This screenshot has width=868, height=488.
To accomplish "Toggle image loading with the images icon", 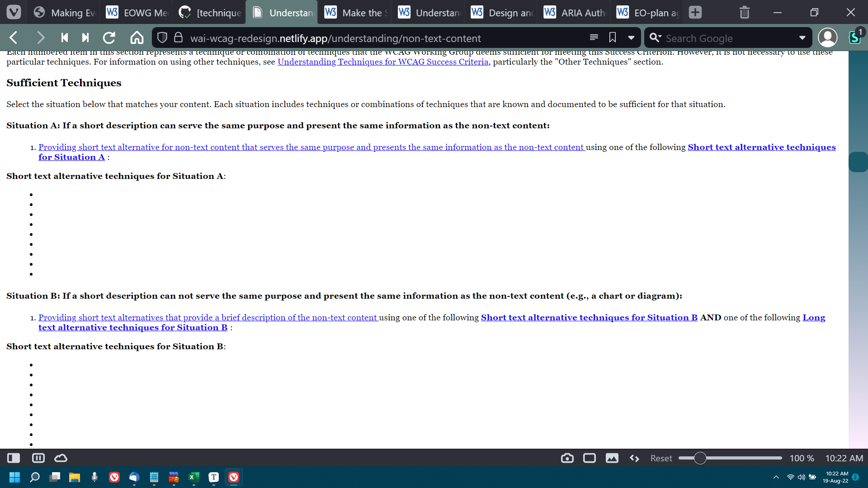I will pos(612,458).
